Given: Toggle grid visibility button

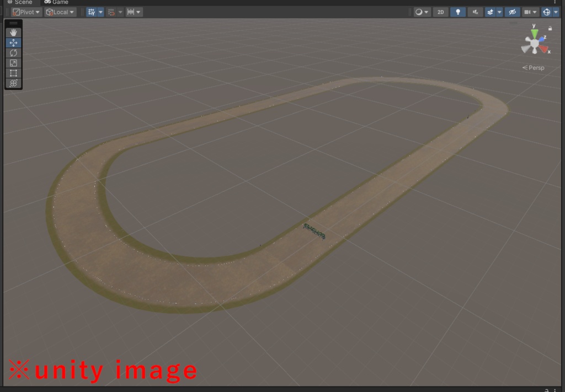Looking at the screenshot, I should click(x=92, y=12).
